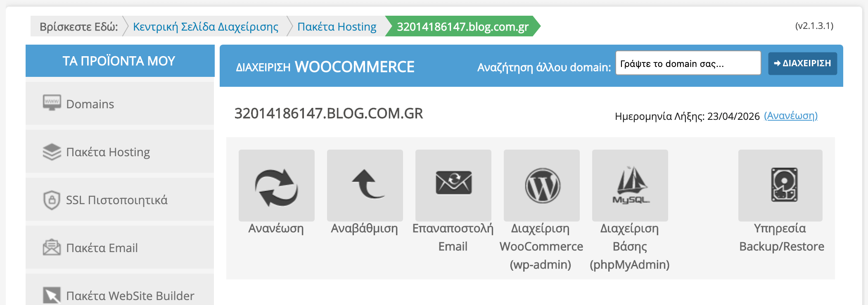Screen dimensions: 868x305
Task: Open SSL Πιστοποιητικά in the sidebar
Action: point(120,199)
